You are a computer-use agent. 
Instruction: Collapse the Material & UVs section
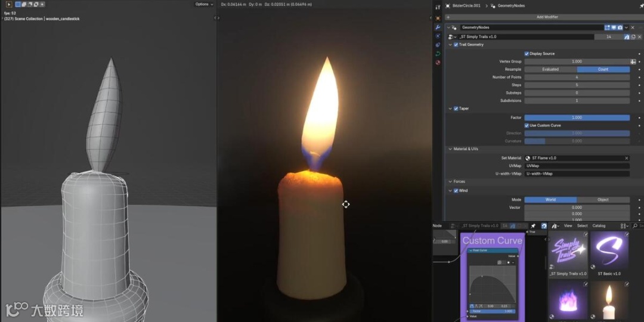pos(450,148)
